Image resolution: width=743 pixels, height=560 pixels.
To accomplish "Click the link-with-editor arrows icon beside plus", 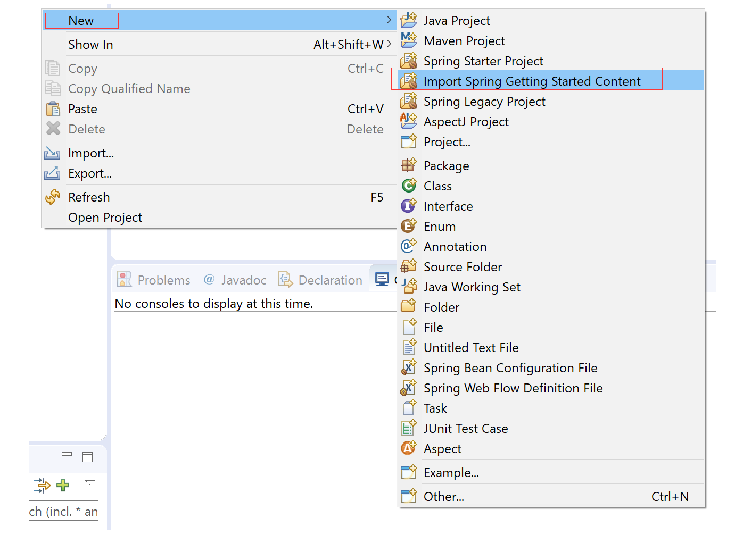I will click(x=42, y=485).
